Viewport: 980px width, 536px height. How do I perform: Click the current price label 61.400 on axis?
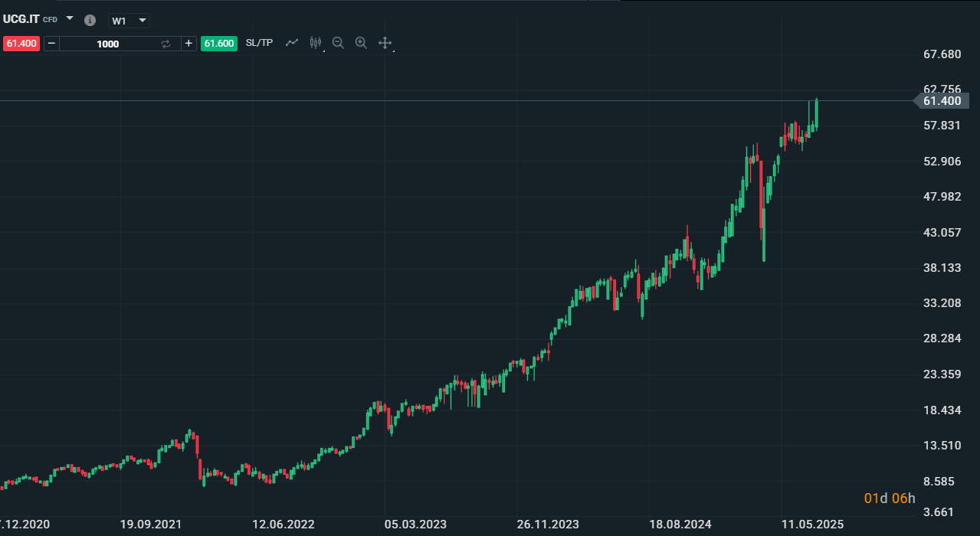(x=942, y=101)
